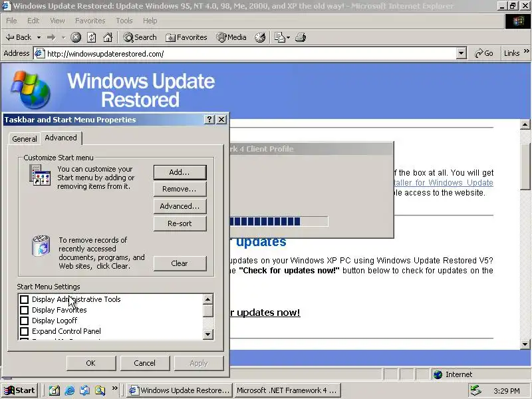Click the web page scrollbar down arrow
The width and height of the screenshot is (532, 399).
525,344
